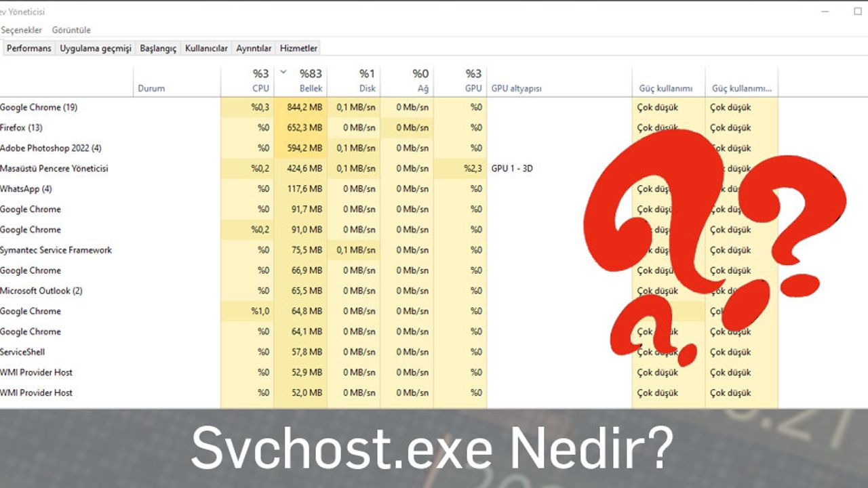The image size is (868, 488).
Task: Click the GPU 1 - 3D cell
Action: coord(559,168)
